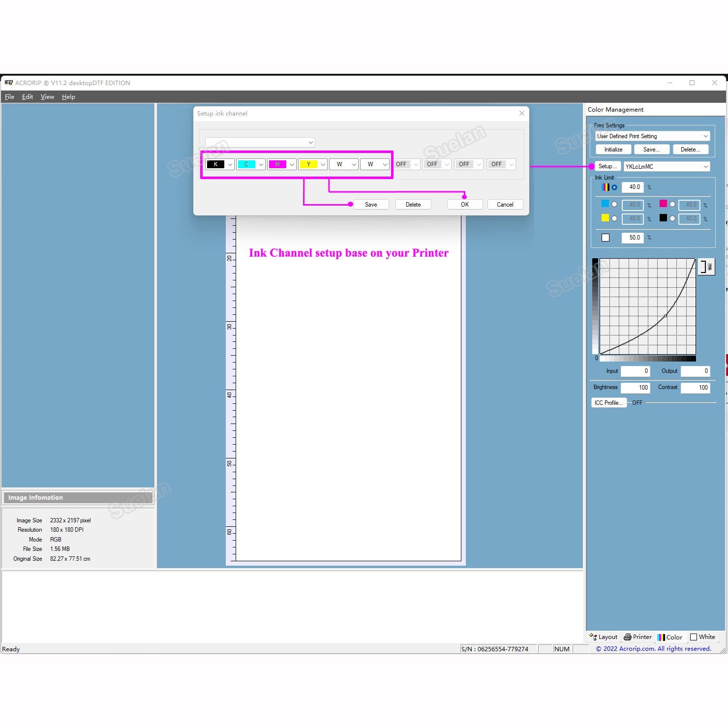Click the Initialize button

coord(613,150)
